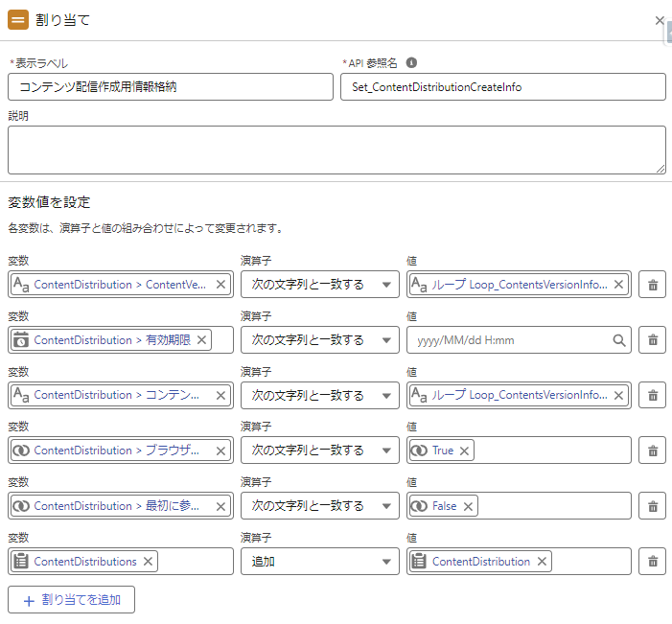Remove the ContentDistribution > ContentVe... variable pill
Image resolution: width=672 pixels, height=624 pixels.
pos(220,285)
